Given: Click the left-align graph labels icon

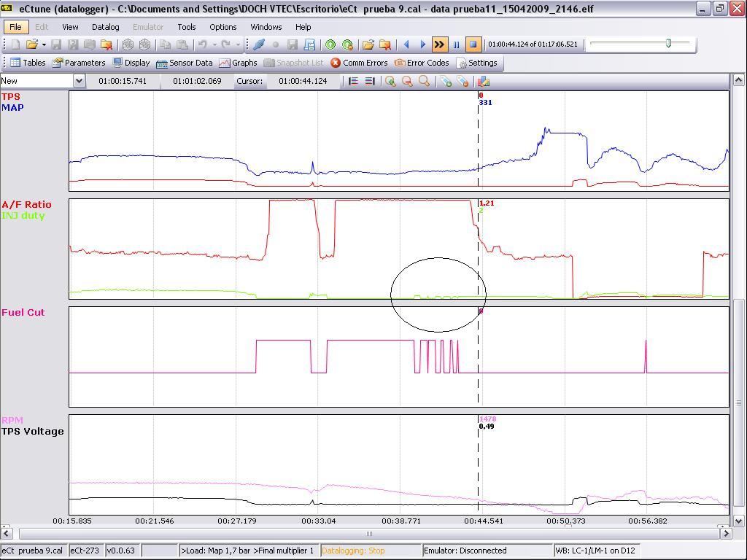Looking at the screenshot, I should [354, 82].
